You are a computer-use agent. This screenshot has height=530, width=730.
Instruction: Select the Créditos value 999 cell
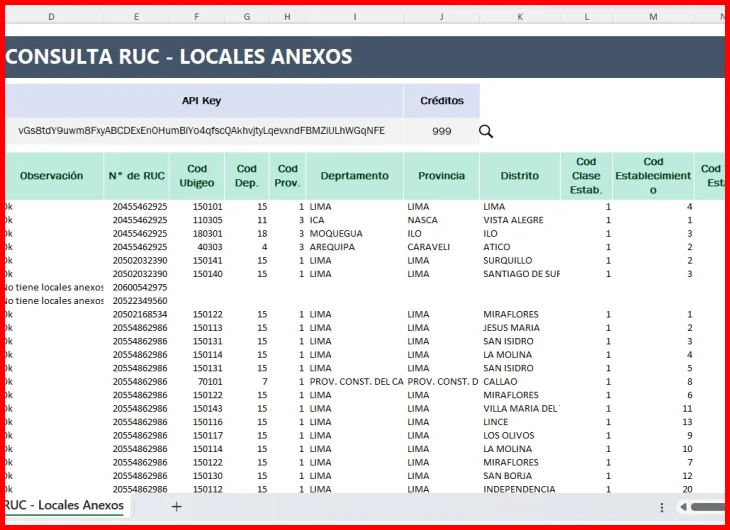[441, 131]
